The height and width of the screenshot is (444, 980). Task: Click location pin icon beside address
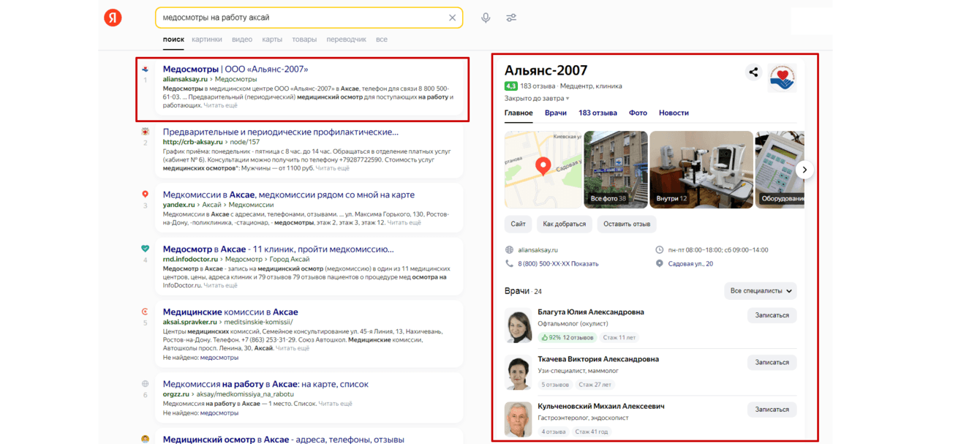(x=659, y=263)
